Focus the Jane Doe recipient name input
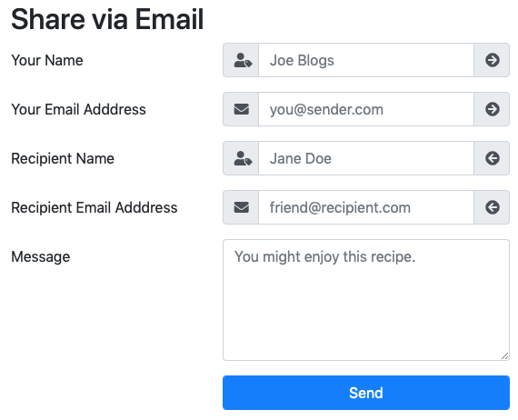The image size is (518, 420). [366, 158]
